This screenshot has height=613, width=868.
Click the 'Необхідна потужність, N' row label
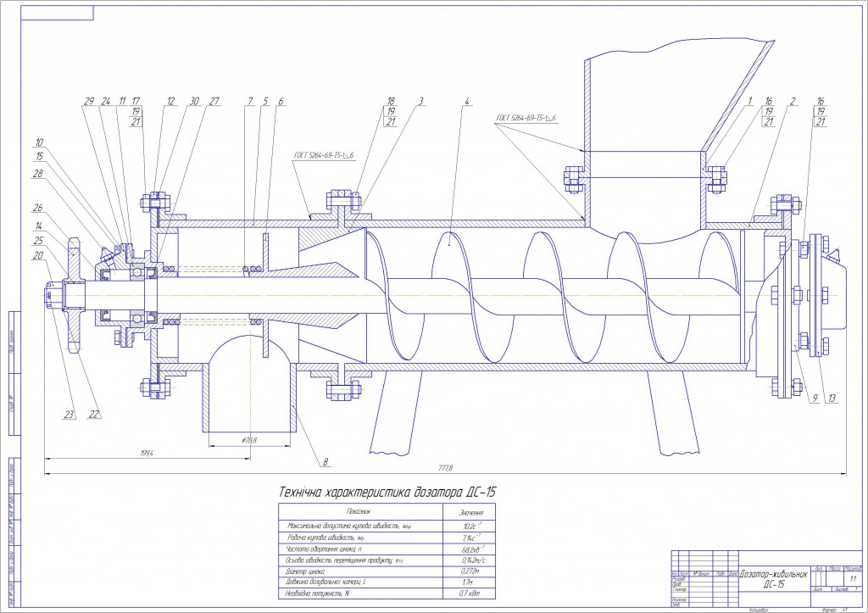(x=317, y=593)
